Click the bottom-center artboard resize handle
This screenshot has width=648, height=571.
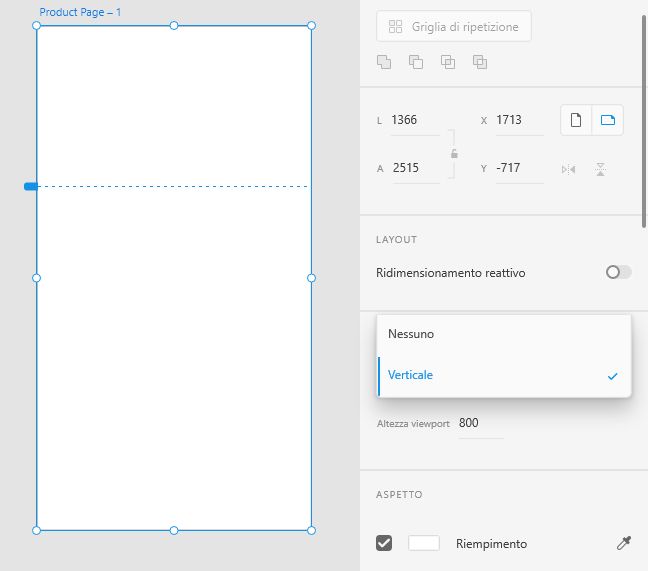174,531
